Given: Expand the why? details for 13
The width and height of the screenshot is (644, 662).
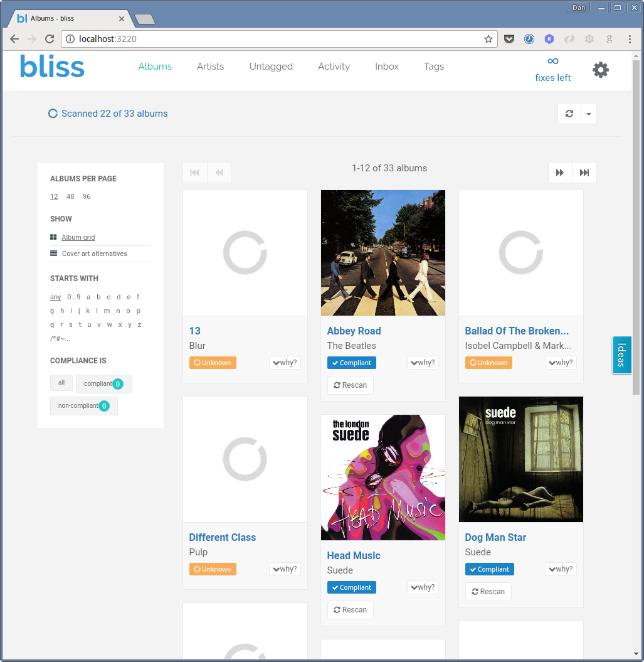Looking at the screenshot, I should click(x=285, y=363).
